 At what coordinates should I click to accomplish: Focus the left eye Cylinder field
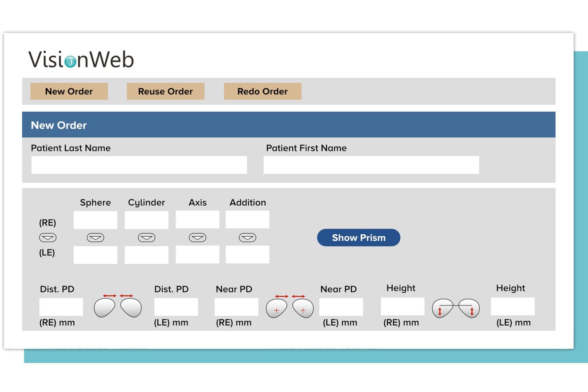point(147,255)
